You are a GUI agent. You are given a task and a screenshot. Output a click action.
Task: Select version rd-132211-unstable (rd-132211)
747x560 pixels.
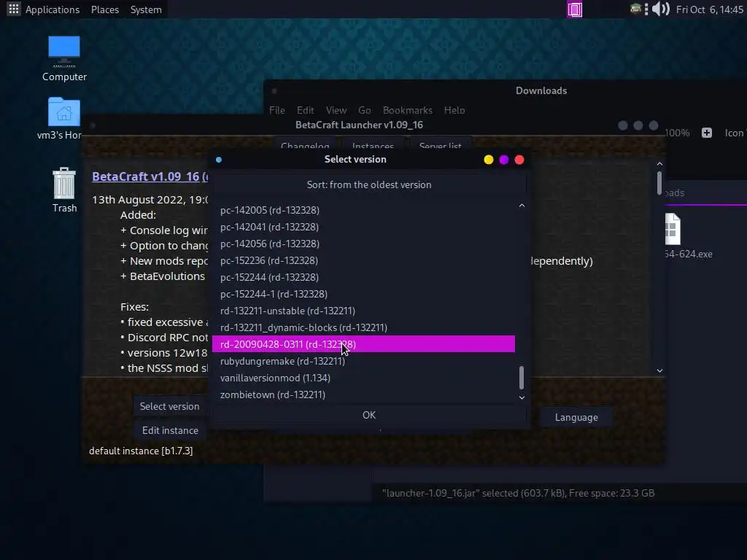pos(363,311)
